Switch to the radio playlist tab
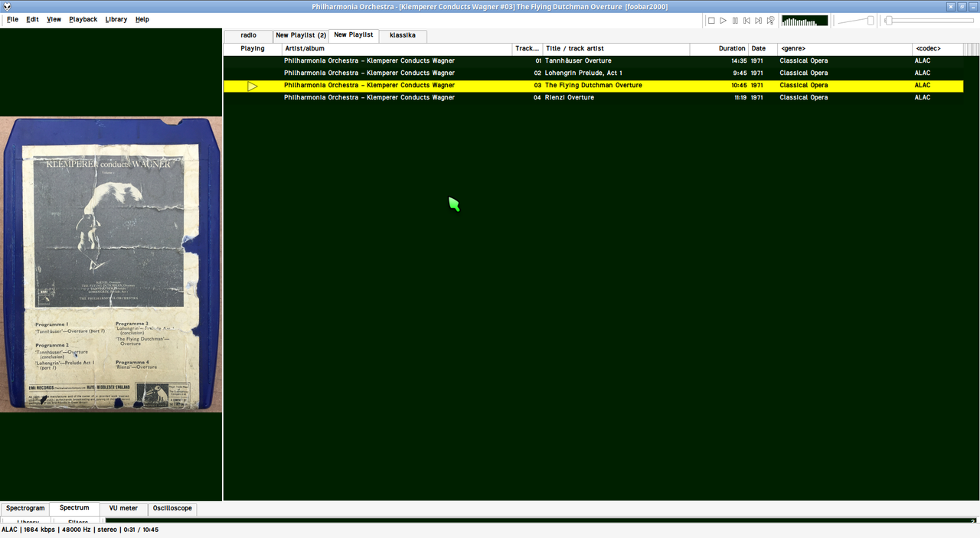 pyautogui.click(x=248, y=35)
